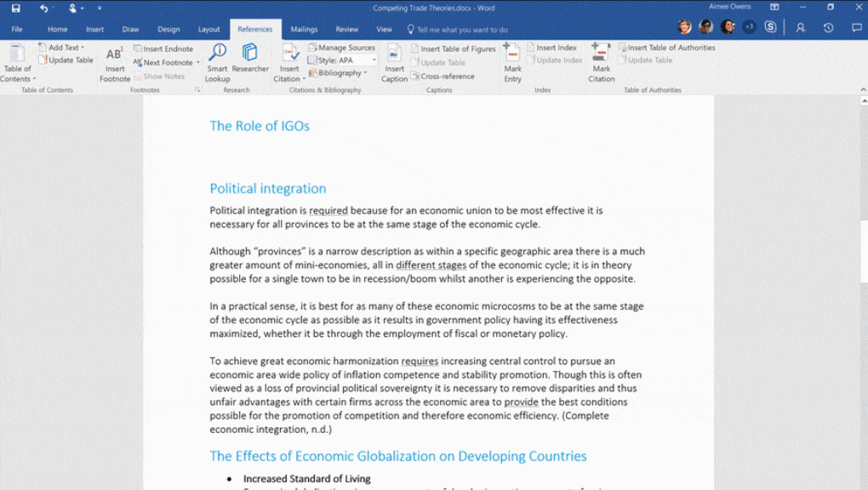Switch to the View tab
The width and height of the screenshot is (868, 490).
(x=384, y=29)
